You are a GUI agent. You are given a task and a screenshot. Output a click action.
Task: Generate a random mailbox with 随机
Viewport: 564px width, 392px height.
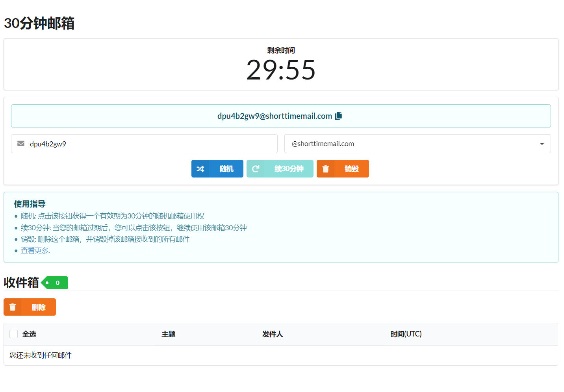pos(217,169)
